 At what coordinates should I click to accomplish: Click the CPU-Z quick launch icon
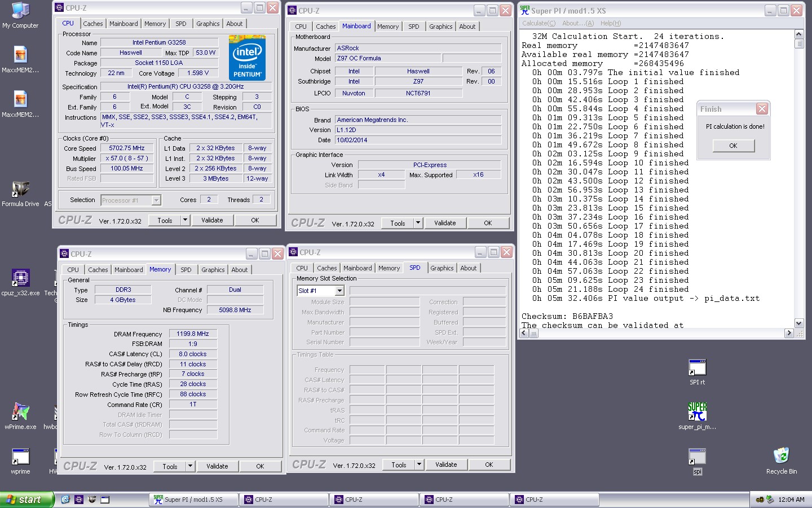coord(79,500)
